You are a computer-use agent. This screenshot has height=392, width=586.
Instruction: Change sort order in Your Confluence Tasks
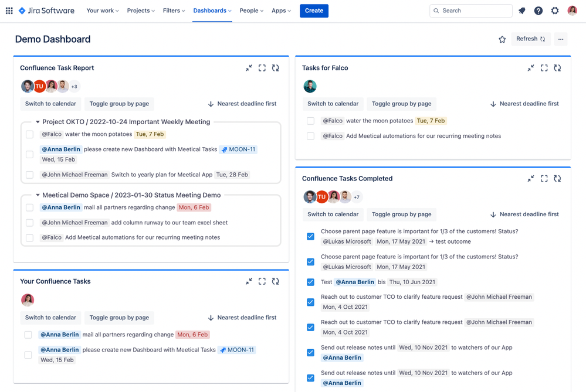click(242, 318)
